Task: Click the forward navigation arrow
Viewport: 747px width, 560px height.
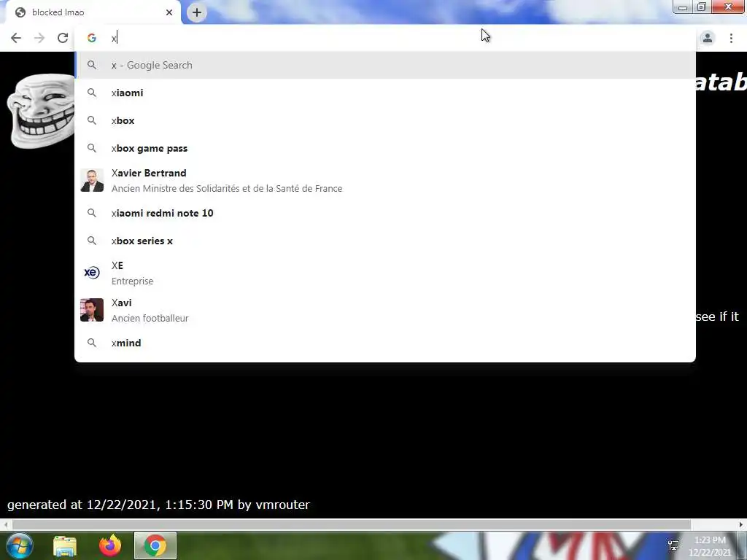Action: [x=39, y=38]
